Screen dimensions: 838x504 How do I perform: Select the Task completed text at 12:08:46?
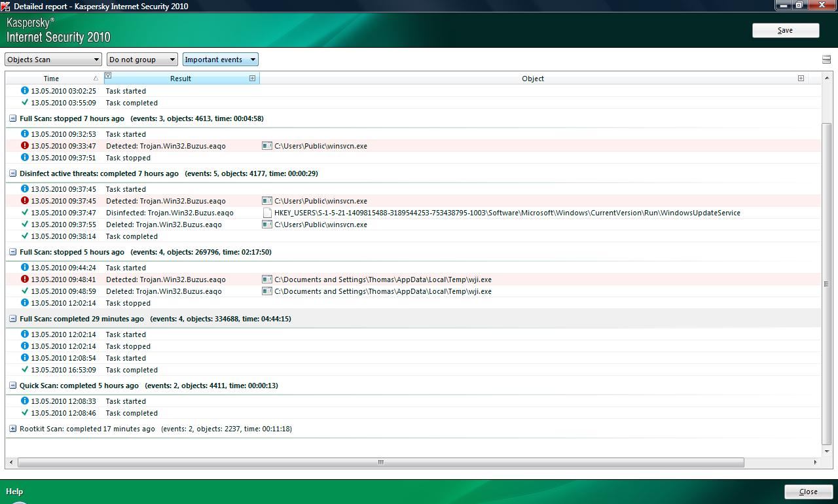point(132,413)
